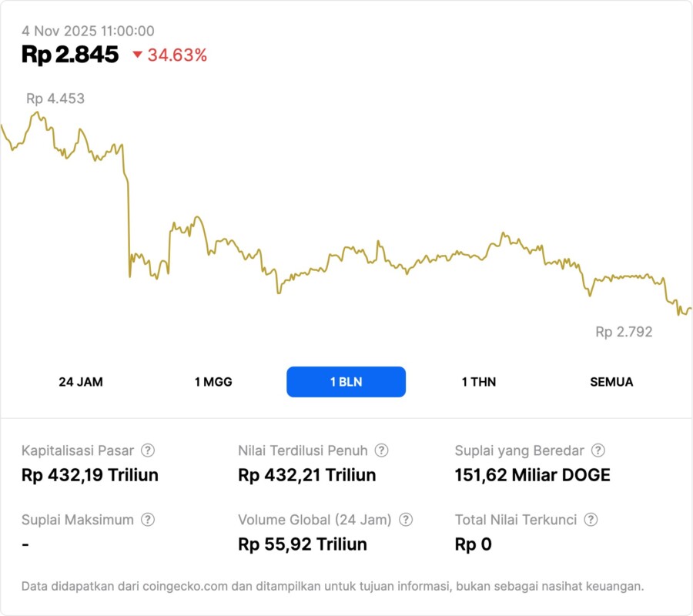Screen dimensions: 693x616
Task: Switch chart to 1 MGG range
Action: tap(213, 382)
